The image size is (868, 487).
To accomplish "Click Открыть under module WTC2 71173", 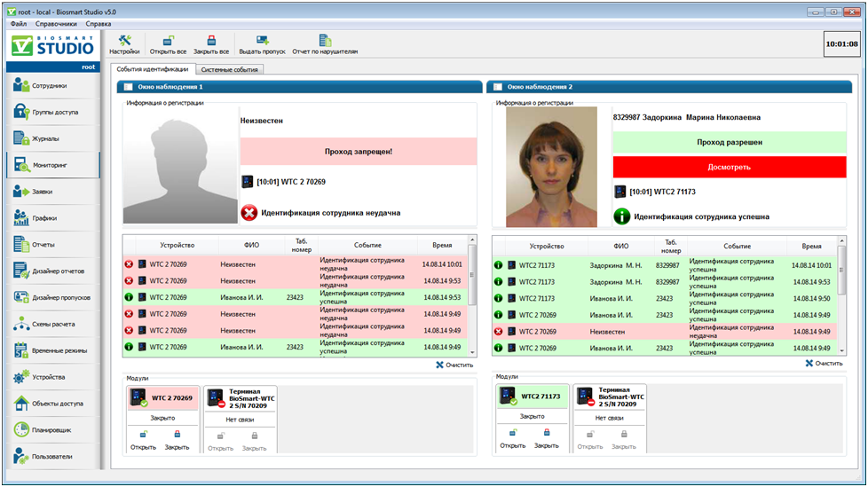I will [x=513, y=439].
